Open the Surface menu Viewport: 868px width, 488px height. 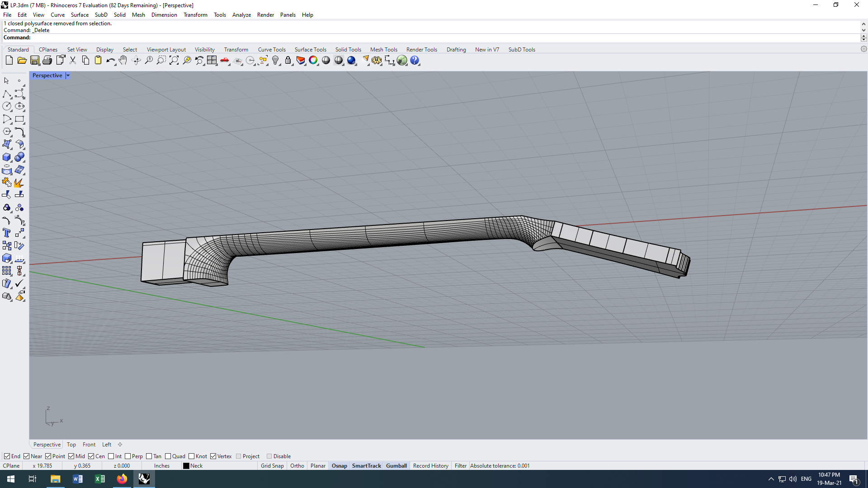pyautogui.click(x=80, y=15)
